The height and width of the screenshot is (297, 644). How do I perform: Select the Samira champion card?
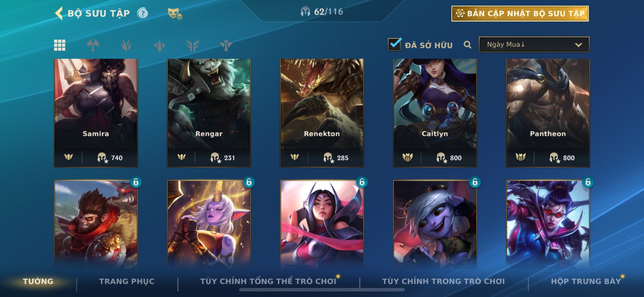tap(96, 113)
